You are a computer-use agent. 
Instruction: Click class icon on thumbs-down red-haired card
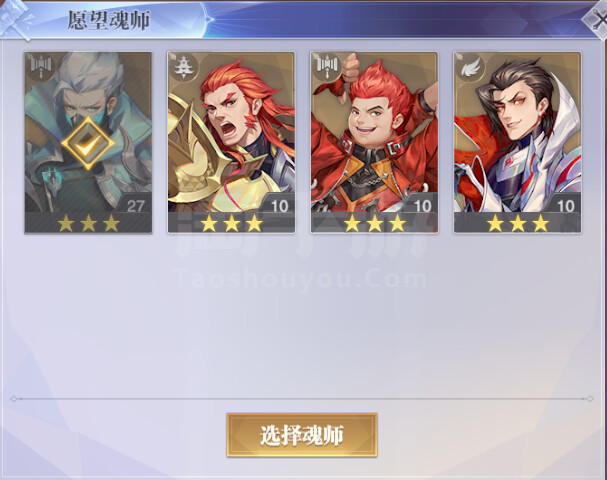327,65
